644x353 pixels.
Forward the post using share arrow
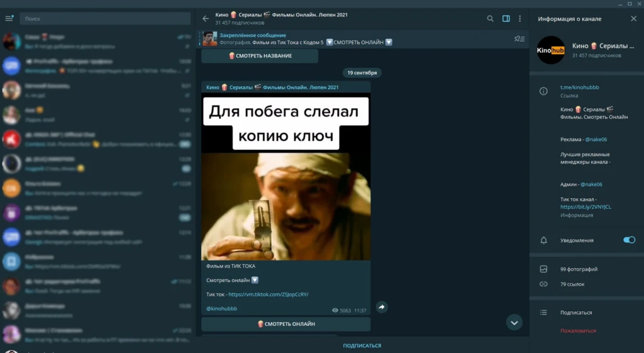tap(382, 307)
